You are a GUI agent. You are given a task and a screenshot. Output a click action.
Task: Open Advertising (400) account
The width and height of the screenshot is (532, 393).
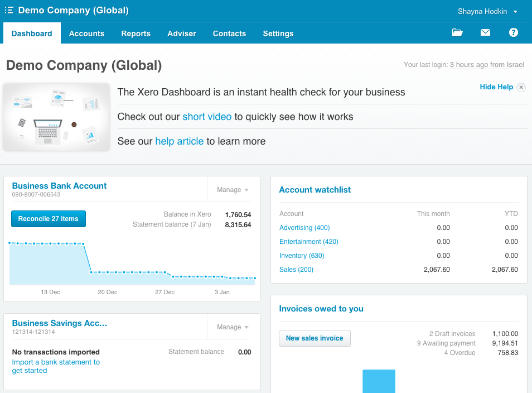point(304,228)
